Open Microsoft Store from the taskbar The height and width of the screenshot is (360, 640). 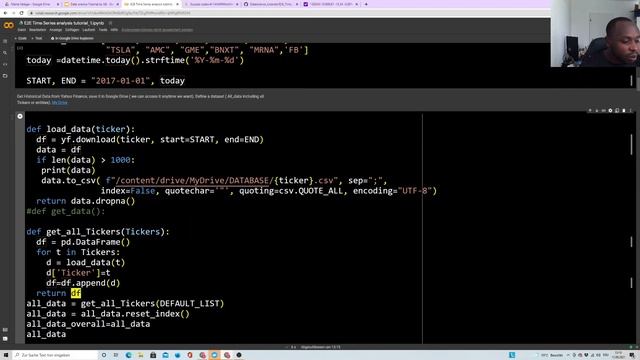153,355
